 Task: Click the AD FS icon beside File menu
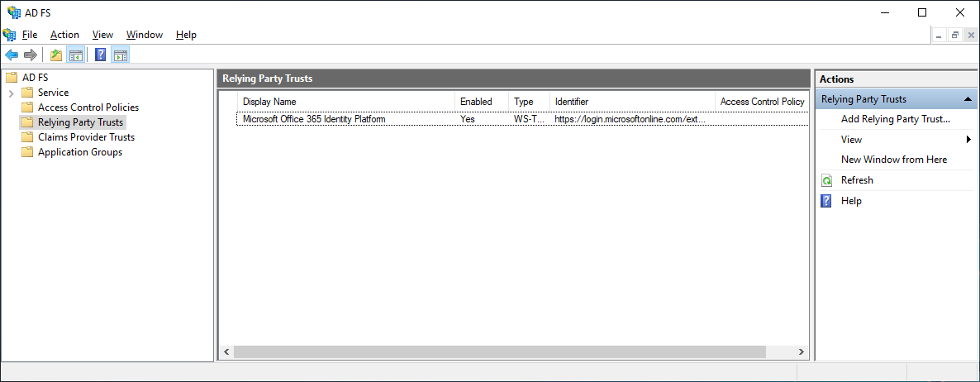(9, 35)
